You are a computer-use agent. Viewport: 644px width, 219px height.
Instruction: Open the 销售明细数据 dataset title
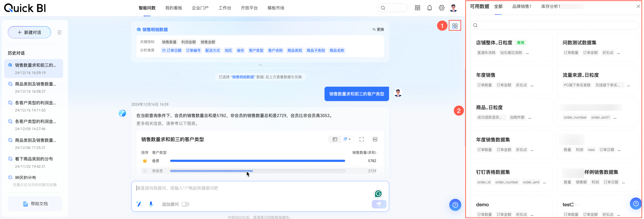[155, 30]
